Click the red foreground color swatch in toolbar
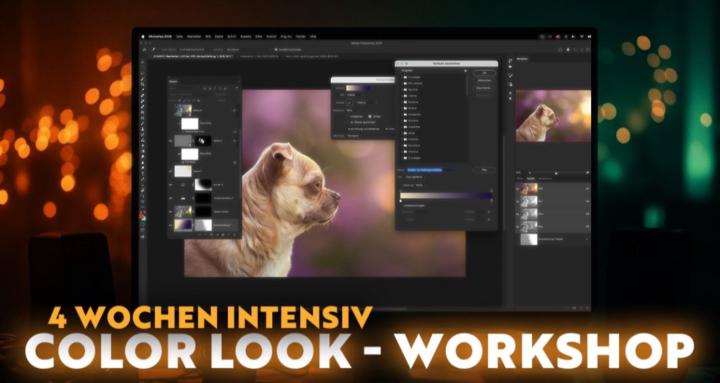This screenshot has width=720, height=383. tap(142, 217)
